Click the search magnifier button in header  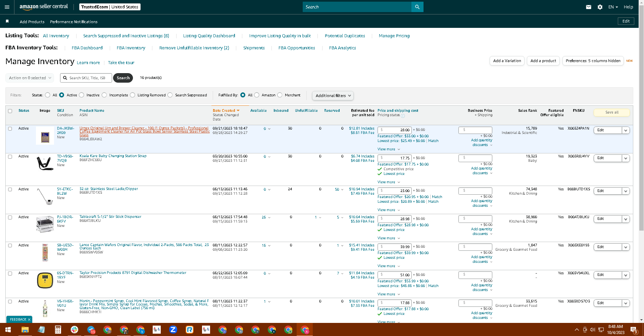pos(417,7)
